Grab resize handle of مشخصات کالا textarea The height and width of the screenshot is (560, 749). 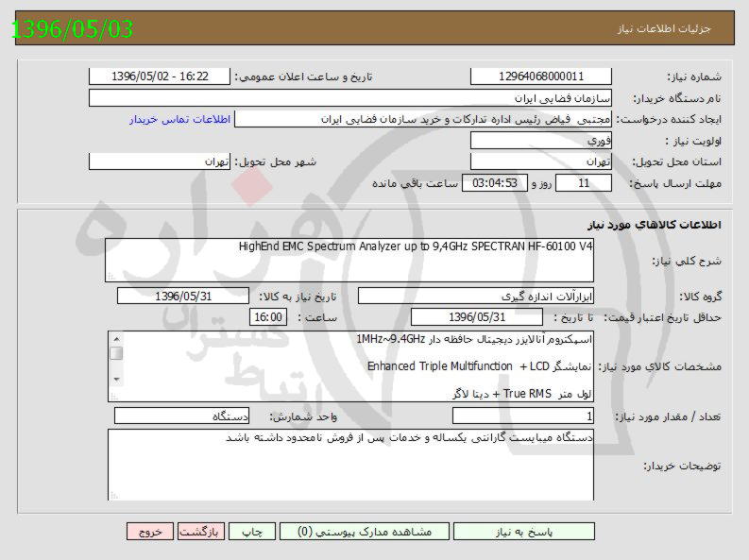[113, 397]
